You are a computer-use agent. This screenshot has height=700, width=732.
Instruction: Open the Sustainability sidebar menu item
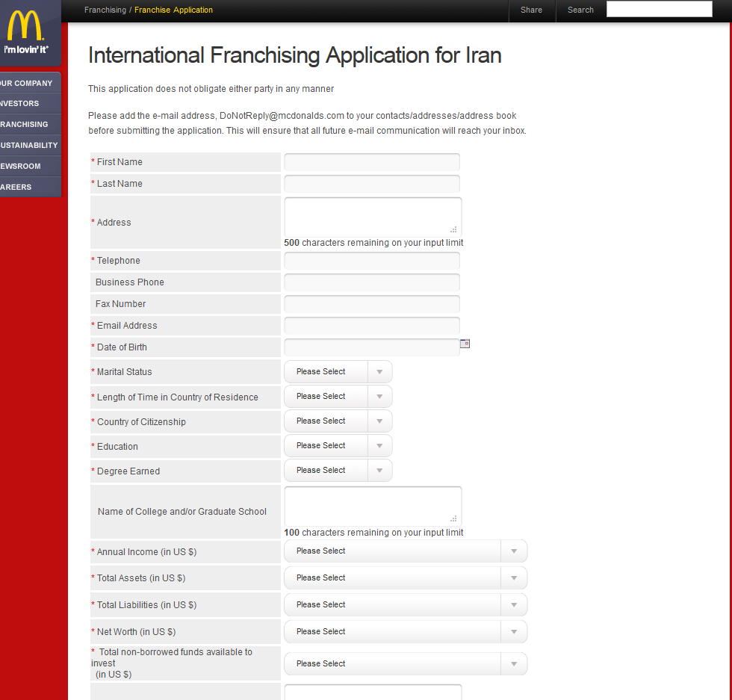[x=31, y=145]
